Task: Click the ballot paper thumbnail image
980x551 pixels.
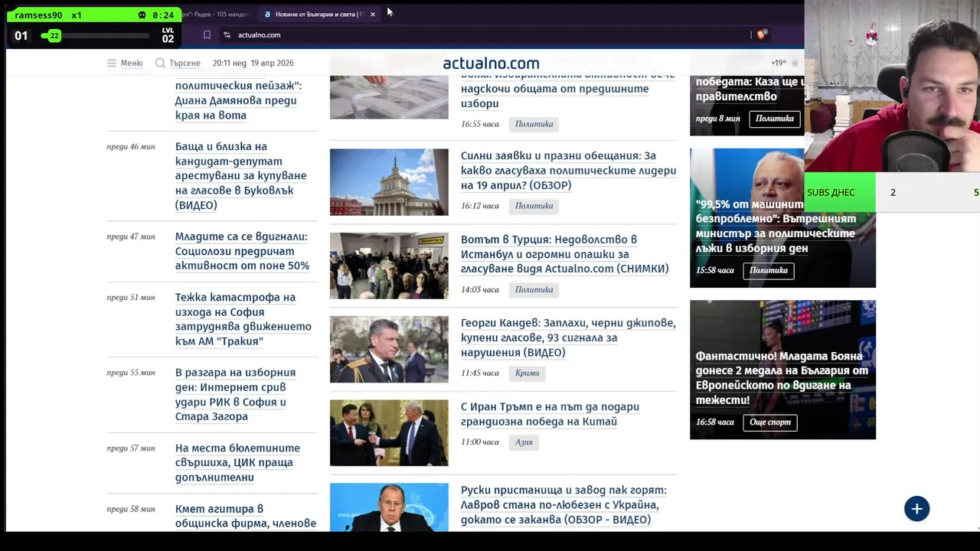Action: [389, 97]
